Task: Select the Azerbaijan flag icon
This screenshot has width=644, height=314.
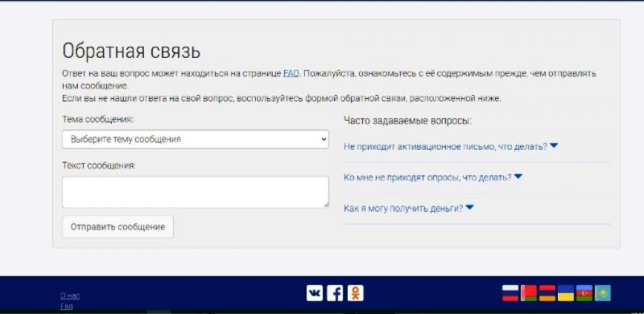Action: click(584, 293)
